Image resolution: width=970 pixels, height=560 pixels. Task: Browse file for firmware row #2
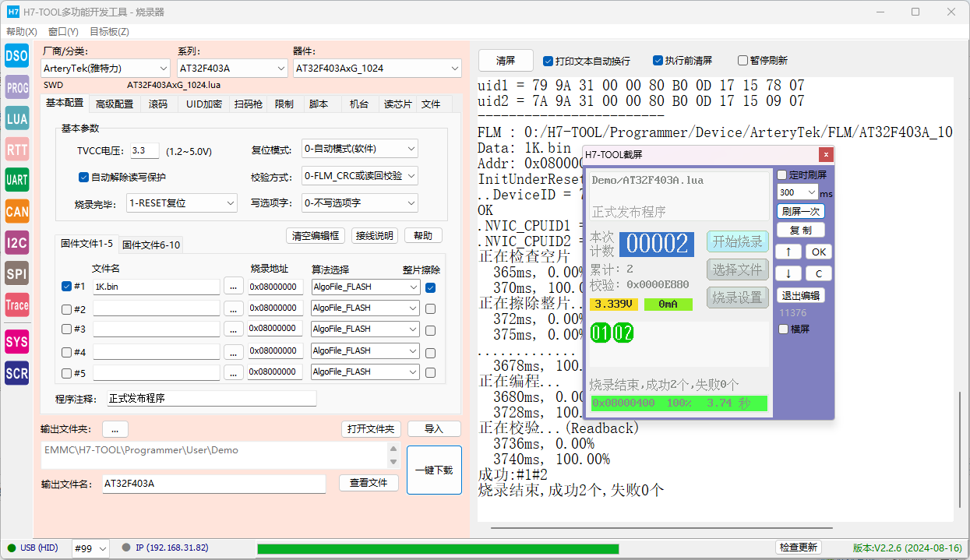pos(233,308)
